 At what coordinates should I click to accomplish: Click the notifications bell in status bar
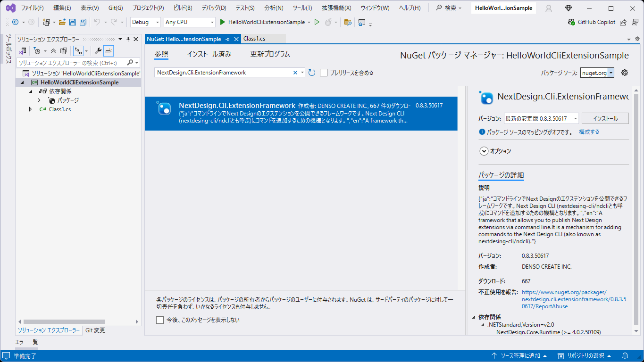click(625, 356)
